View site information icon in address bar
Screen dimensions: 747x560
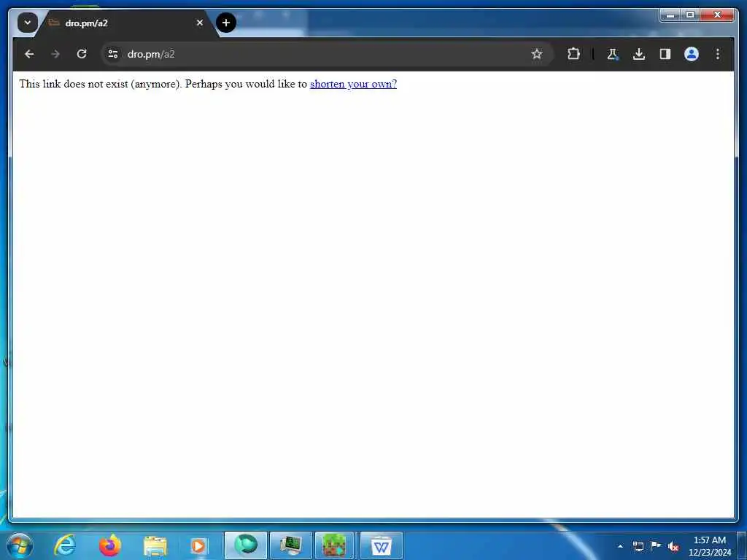click(x=113, y=54)
